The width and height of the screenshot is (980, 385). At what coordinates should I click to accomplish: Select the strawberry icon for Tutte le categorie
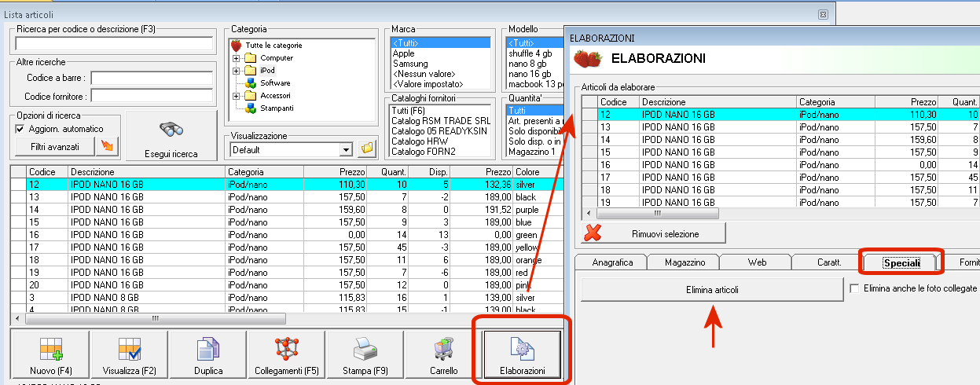coord(236,46)
